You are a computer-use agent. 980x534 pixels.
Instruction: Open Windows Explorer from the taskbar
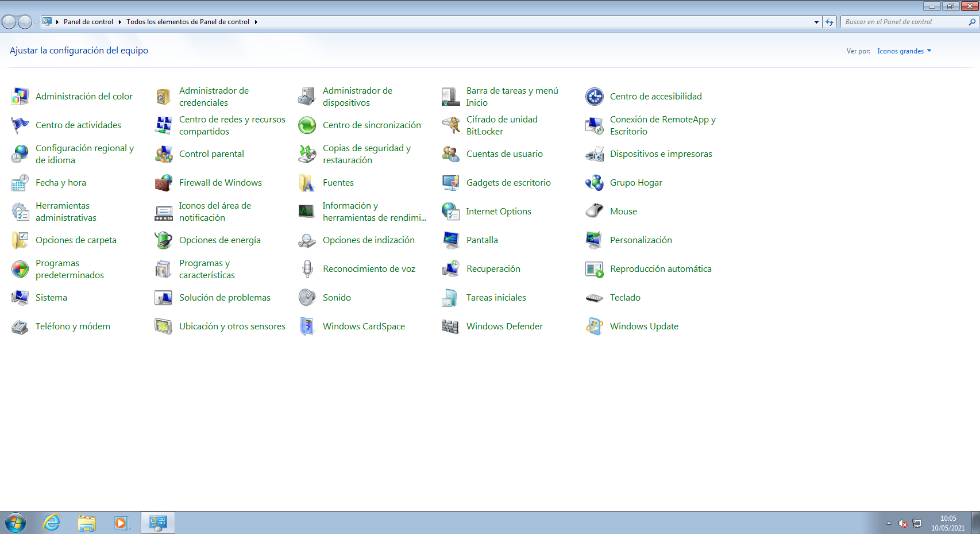[87, 523]
